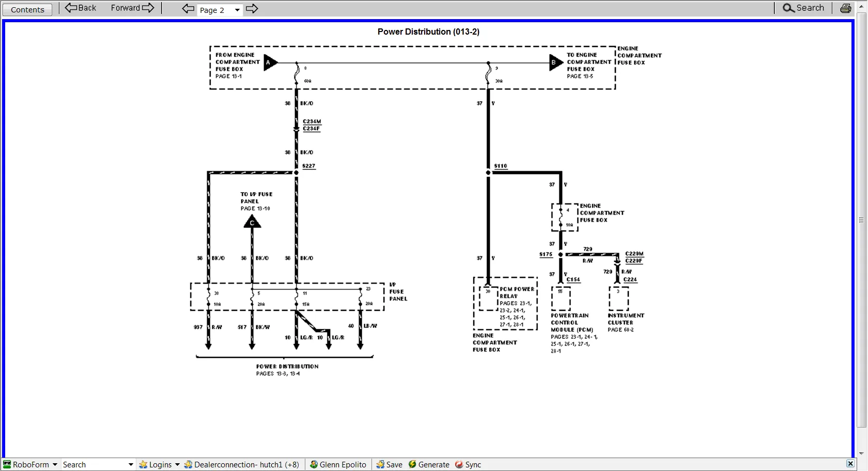Click connector A triangle in diagram
868x471 pixels.
[x=270, y=62]
